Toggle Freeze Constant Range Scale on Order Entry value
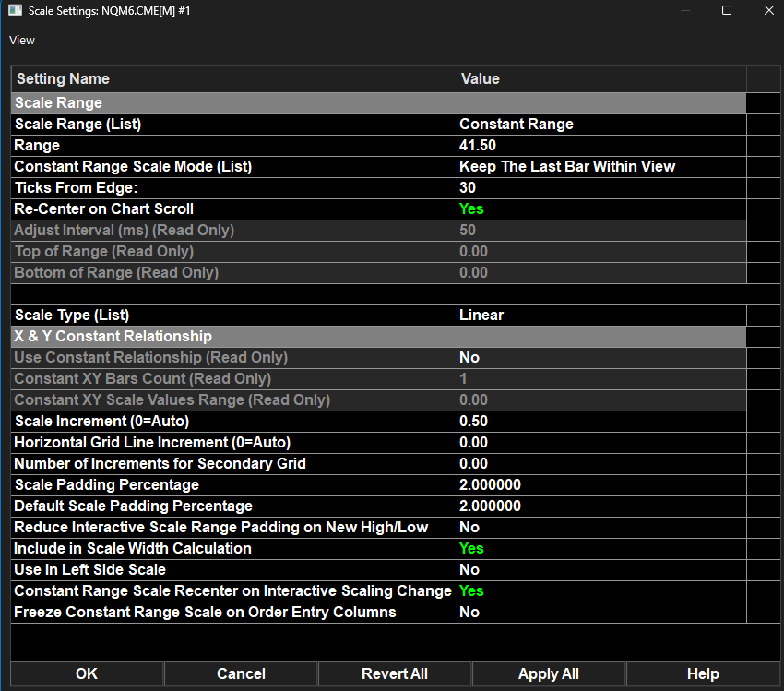 point(601,612)
